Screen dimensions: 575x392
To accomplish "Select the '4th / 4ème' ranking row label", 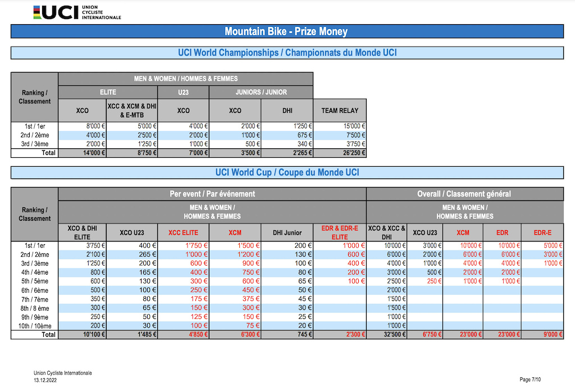I will [35, 272].
